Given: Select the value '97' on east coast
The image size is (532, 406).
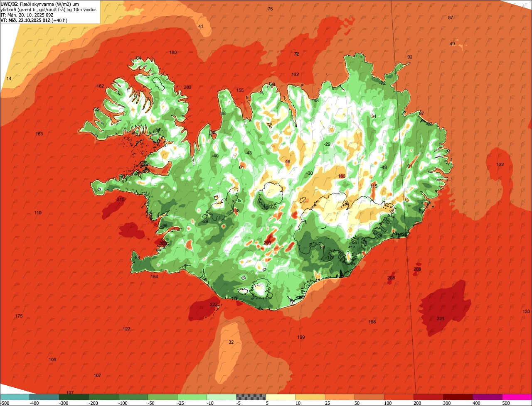Looking at the screenshot, I should tap(421, 113).
